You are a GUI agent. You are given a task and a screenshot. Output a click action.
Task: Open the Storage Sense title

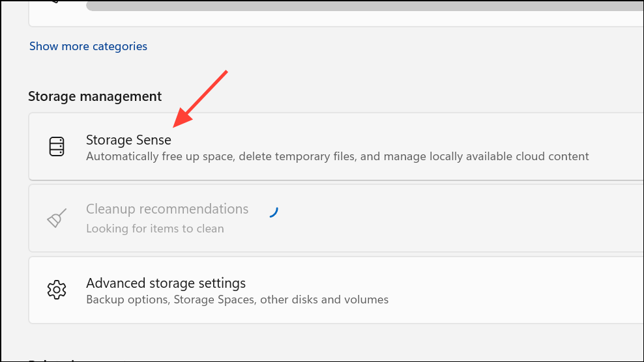point(128,140)
